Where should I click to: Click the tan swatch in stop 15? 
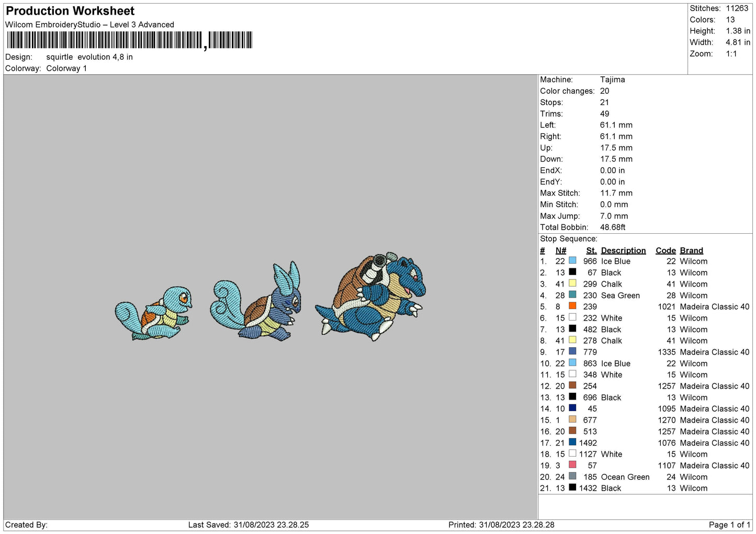click(572, 419)
